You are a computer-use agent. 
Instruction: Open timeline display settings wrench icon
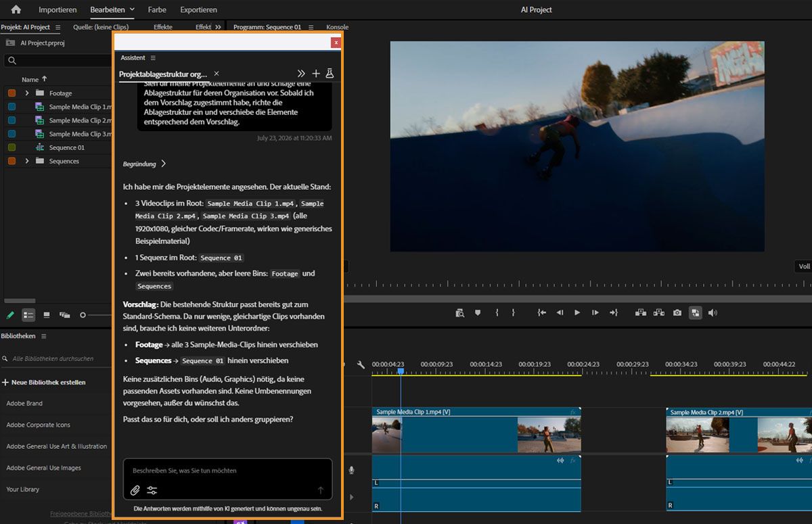tap(361, 364)
